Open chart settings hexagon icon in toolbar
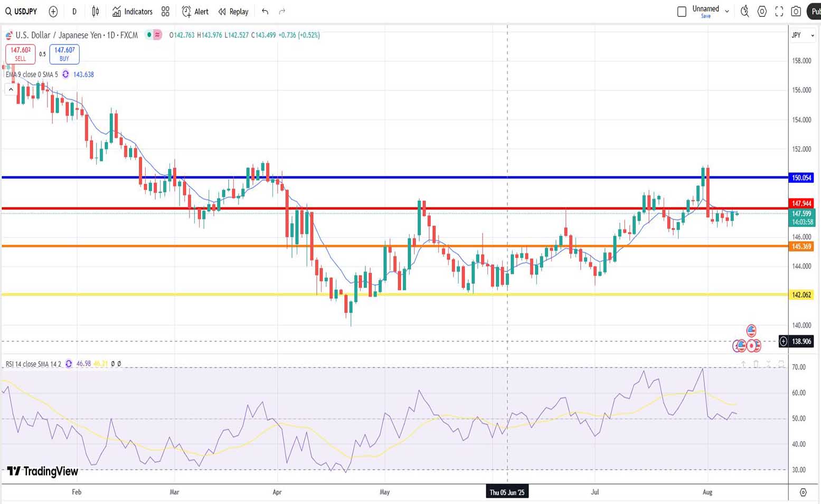The width and height of the screenshot is (821, 504). coord(762,12)
